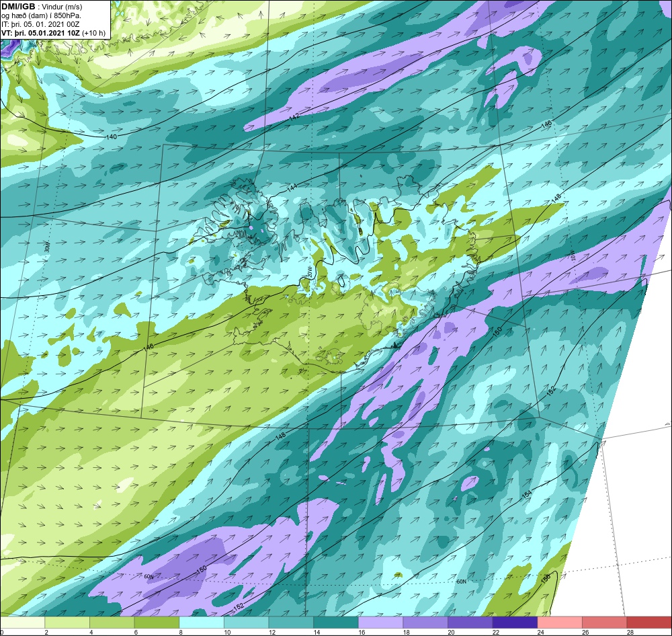The image size is (672, 636).
Task: Click legend tick value "16"
Action: [362, 632]
